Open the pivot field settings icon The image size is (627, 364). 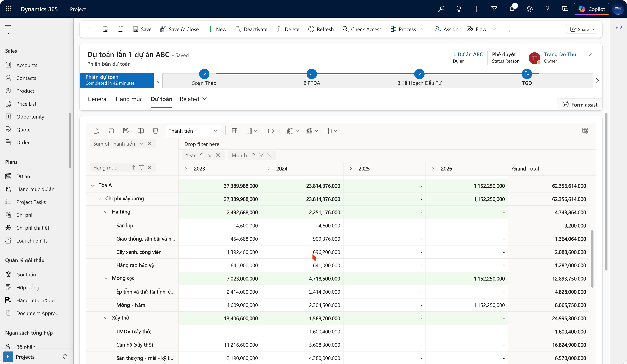point(585,131)
